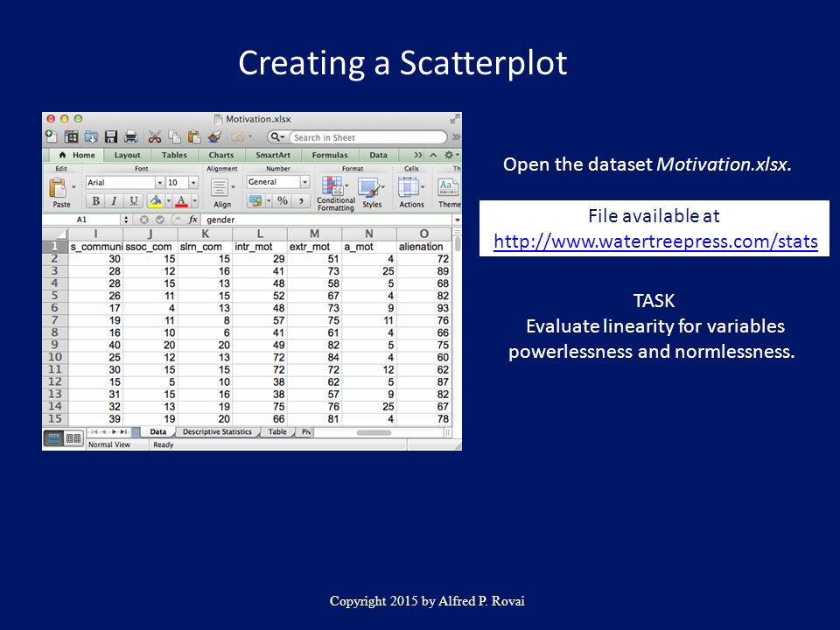
Task: Open the SmartArt ribbon tab
Action: pos(273,155)
